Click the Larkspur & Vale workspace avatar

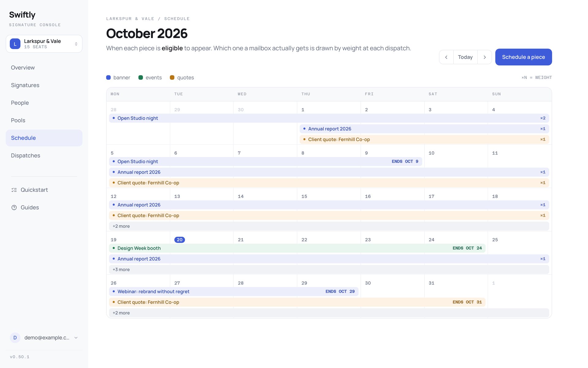click(x=15, y=44)
